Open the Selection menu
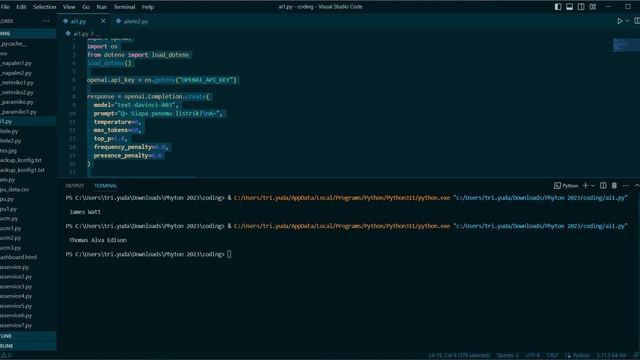The height and width of the screenshot is (360, 640). (x=44, y=7)
